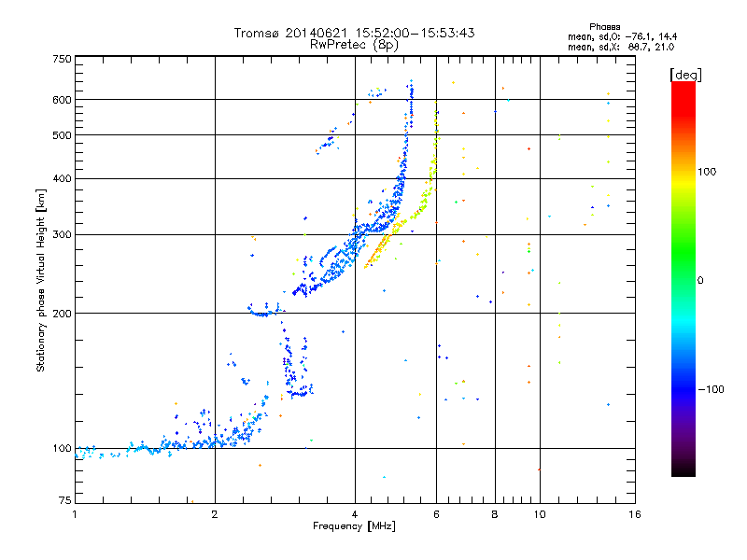The width and height of the screenshot is (747, 560).
Task: Select the '400' height axis label
Action: pyautogui.click(x=62, y=179)
